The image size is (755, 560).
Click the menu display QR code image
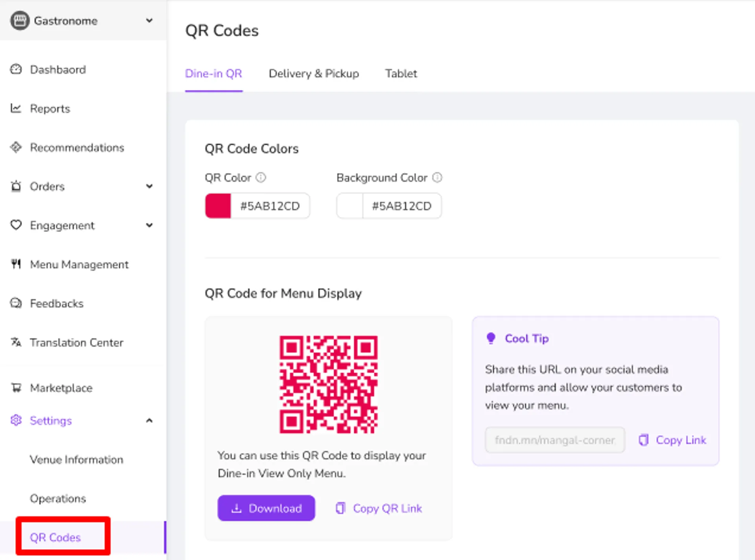(x=328, y=384)
